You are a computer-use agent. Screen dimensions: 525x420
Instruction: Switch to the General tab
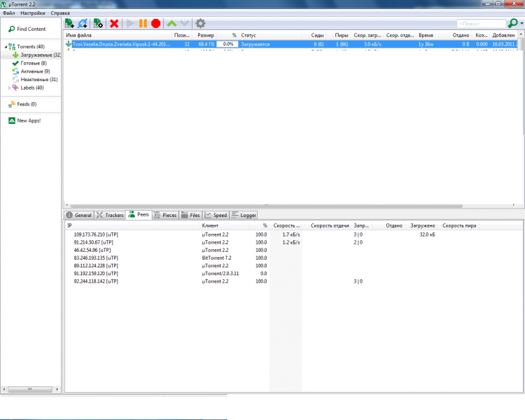coord(79,215)
